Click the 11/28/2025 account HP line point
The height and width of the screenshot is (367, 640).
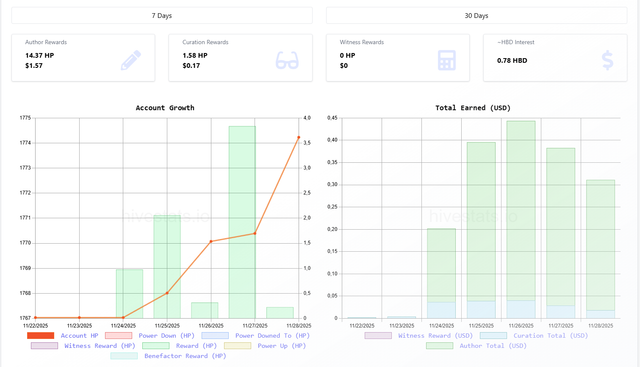(299, 138)
